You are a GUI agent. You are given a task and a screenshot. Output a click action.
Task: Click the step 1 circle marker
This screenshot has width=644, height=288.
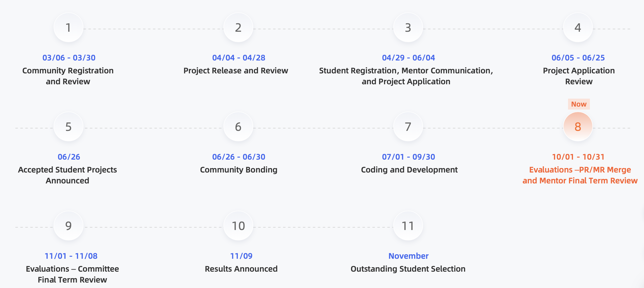click(x=68, y=28)
